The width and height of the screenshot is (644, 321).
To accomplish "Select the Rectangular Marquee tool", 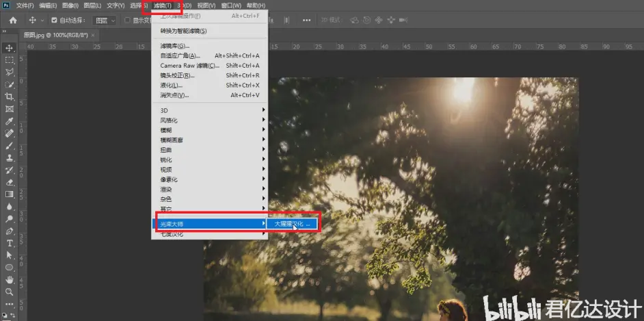I will (9, 60).
